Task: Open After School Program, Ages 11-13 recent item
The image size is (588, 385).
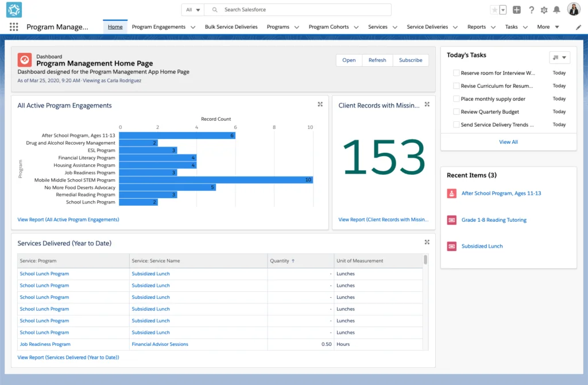Action: pyautogui.click(x=501, y=193)
